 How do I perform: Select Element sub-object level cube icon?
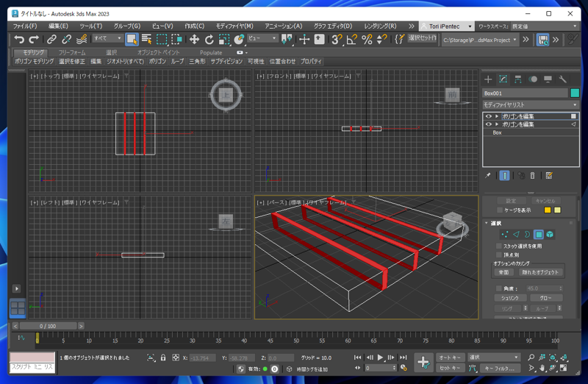[550, 235]
